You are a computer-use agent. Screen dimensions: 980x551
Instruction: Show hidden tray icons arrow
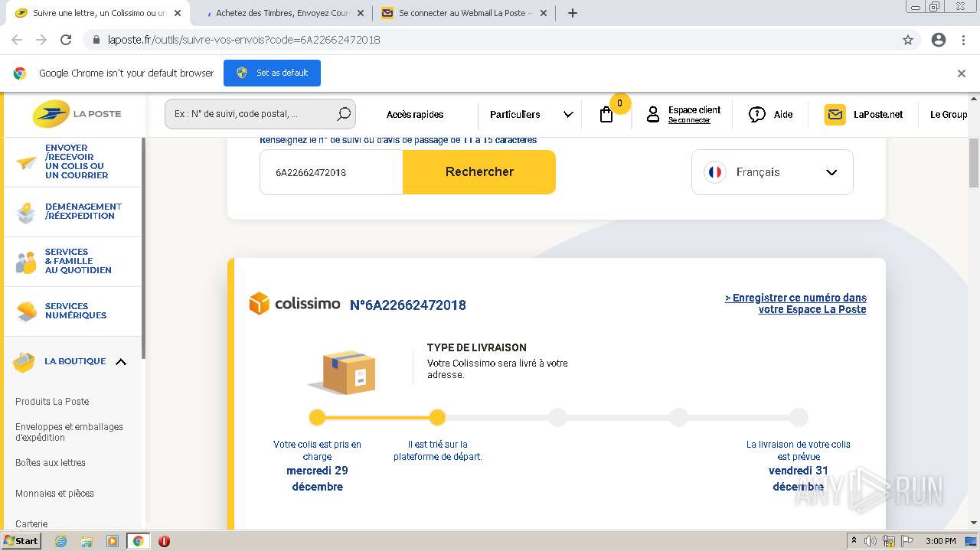(x=854, y=541)
